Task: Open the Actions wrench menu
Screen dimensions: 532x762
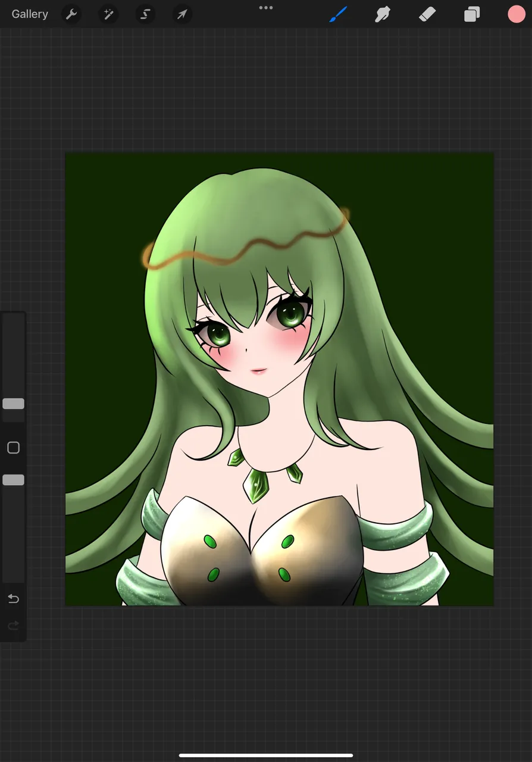Action: point(71,14)
